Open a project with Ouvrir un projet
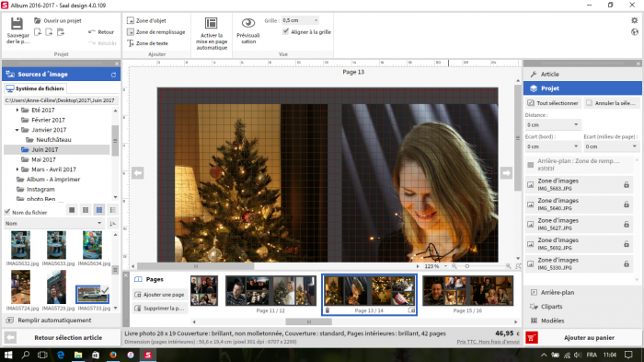Viewport: 644px width, 362px height. coord(58,20)
